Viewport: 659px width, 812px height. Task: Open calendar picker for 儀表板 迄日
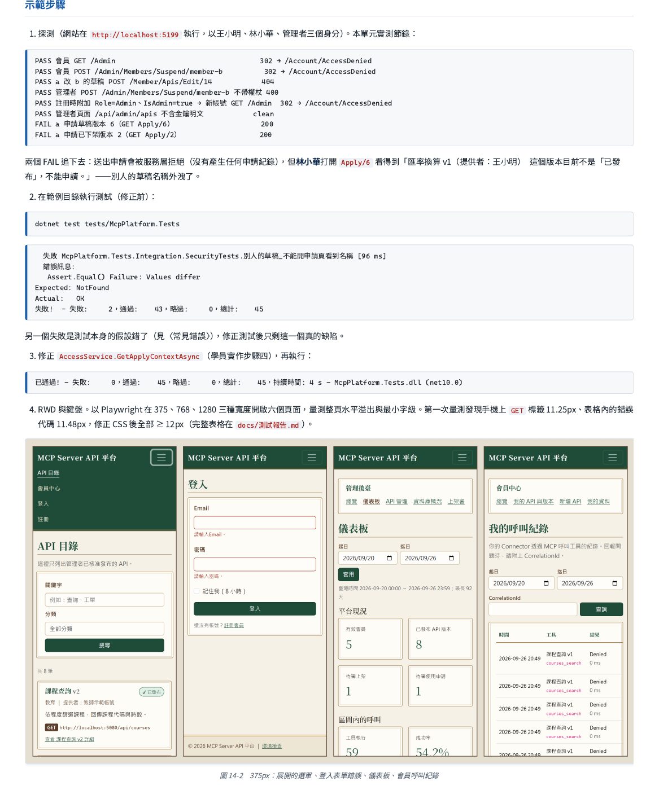click(x=451, y=558)
